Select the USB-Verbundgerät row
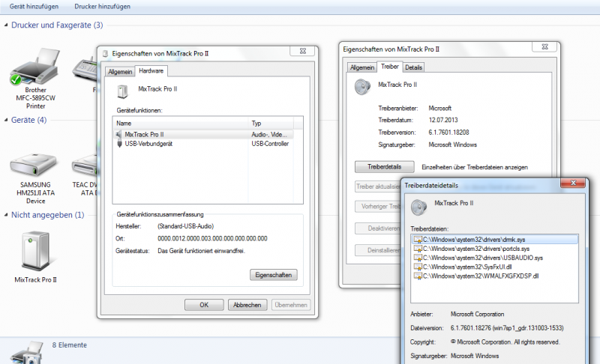600x364 pixels. tap(203, 144)
